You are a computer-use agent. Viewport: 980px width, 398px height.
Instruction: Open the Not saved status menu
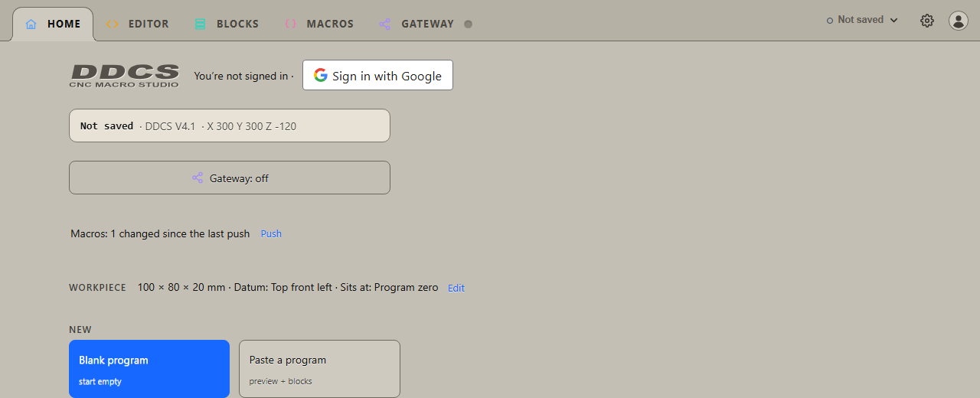pos(862,20)
